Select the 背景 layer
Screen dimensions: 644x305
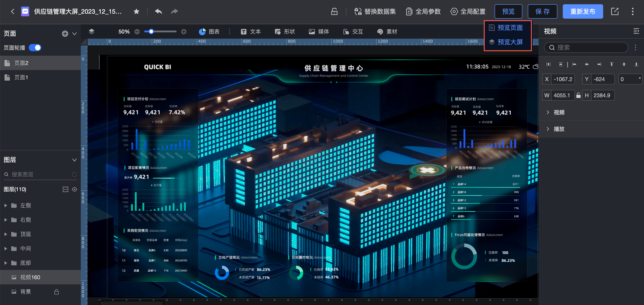(40, 292)
